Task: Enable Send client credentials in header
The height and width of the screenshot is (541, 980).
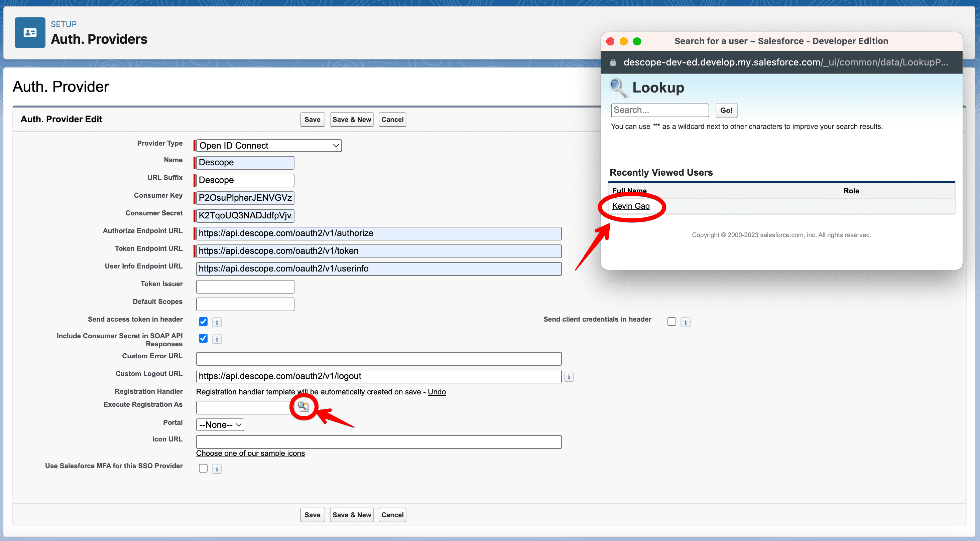Action: click(x=671, y=322)
